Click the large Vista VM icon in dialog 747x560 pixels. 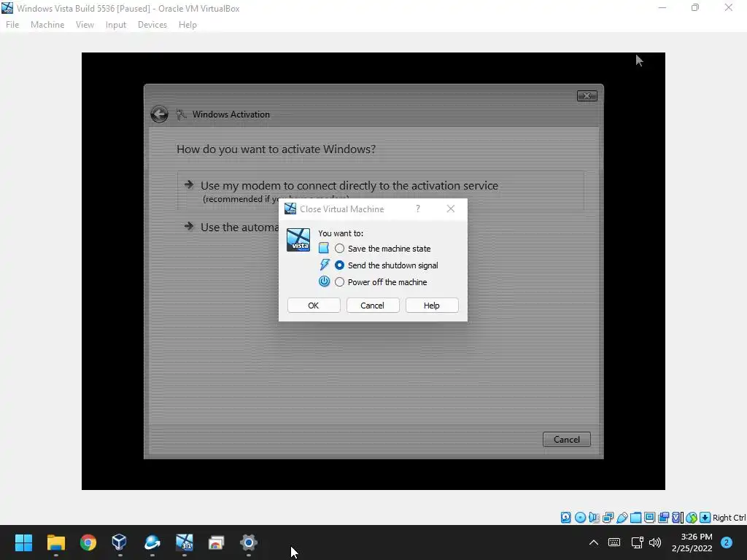coord(298,240)
